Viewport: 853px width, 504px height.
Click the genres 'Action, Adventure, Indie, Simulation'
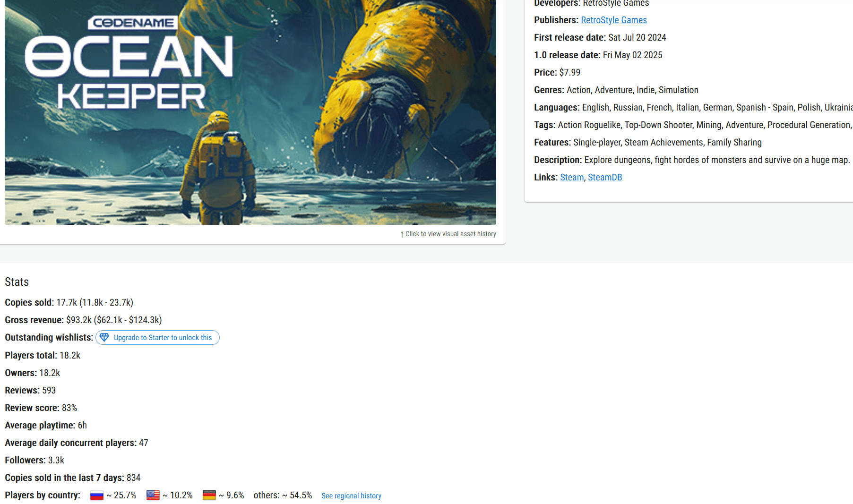point(632,90)
